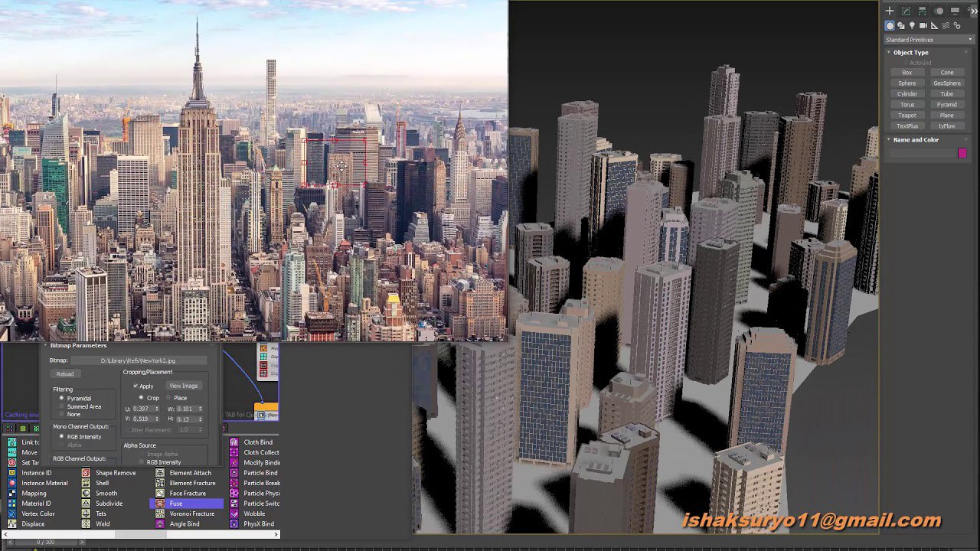The width and height of the screenshot is (980, 551).
Task: Open the Modify panel icon
Action: (x=906, y=11)
